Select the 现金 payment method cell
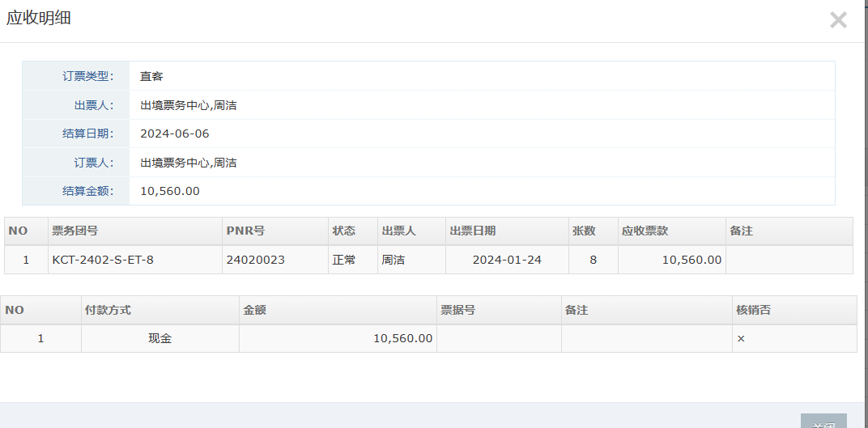 [x=160, y=338]
